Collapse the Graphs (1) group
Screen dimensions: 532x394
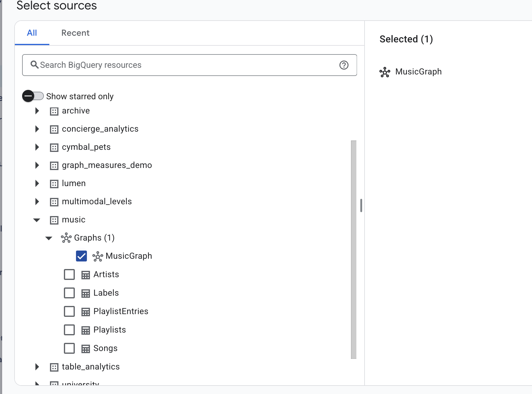[x=49, y=238]
